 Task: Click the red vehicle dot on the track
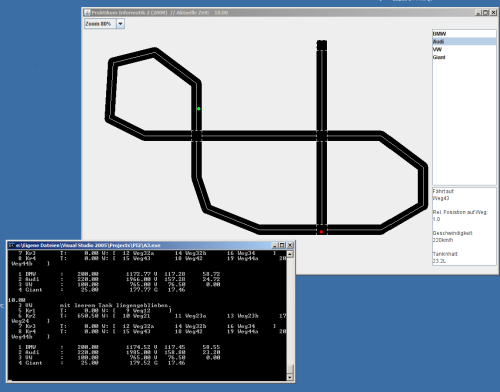(321, 232)
